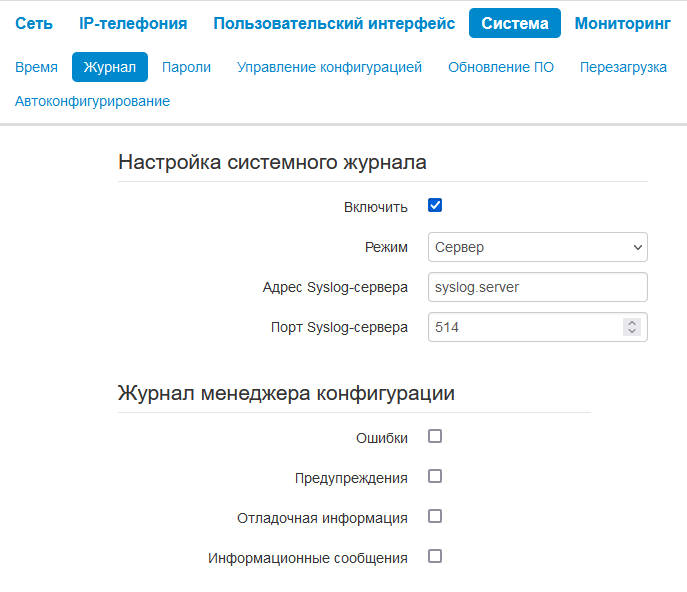The height and width of the screenshot is (592, 687).
Task: Click the Порт Syslog-сервера spinner arrows
Action: tap(631, 327)
